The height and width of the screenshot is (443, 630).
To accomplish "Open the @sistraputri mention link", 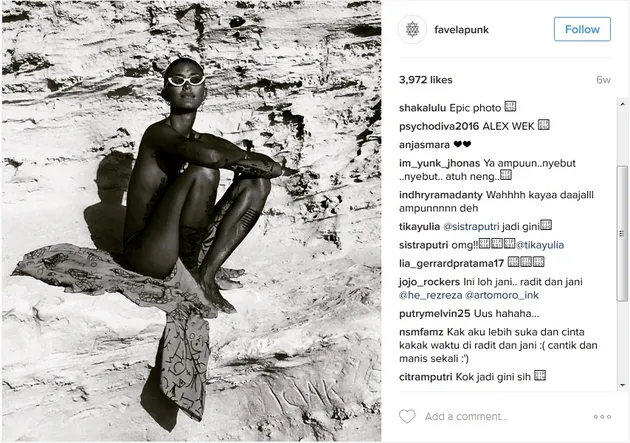I will [471, 227].
